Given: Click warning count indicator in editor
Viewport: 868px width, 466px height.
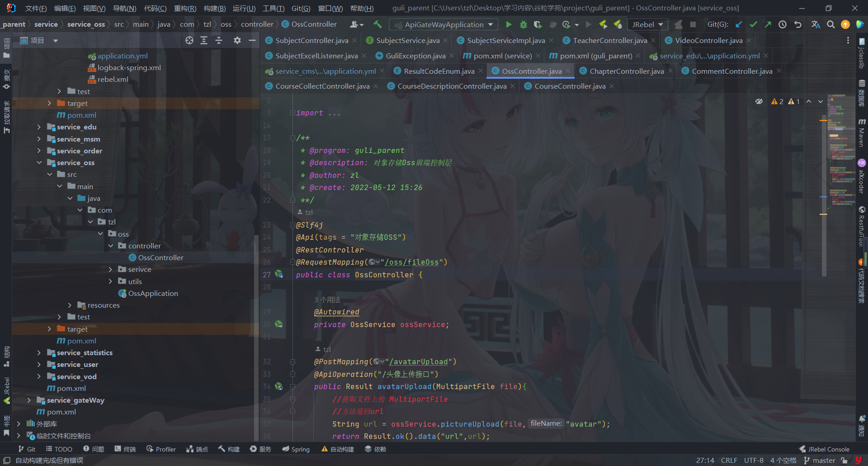Looking at the screenshot, I should pos(785,101).
